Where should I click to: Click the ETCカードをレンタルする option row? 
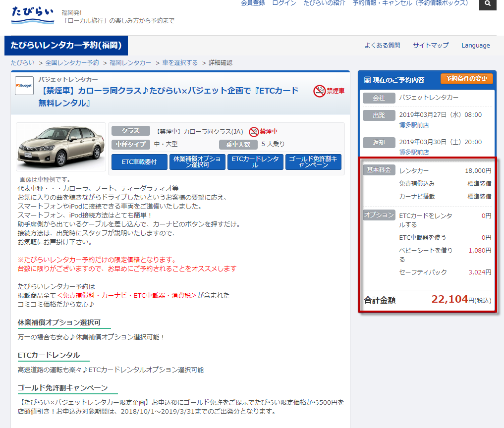coord(445,220)
